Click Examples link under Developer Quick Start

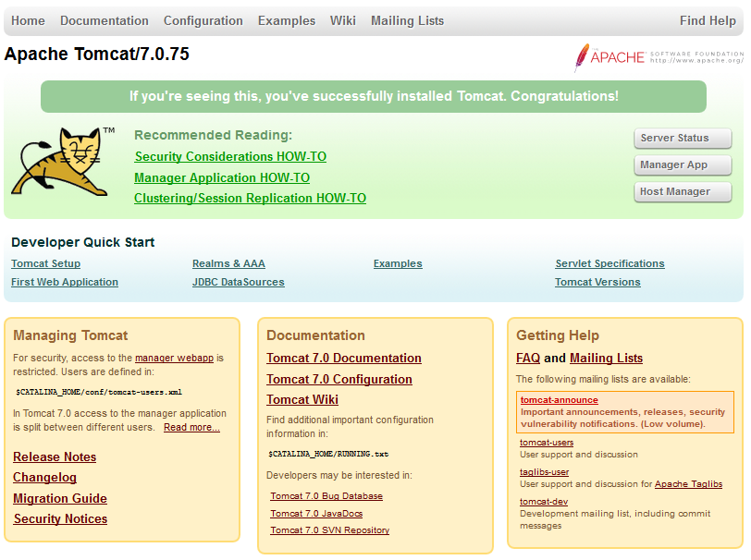coord(398,263)
